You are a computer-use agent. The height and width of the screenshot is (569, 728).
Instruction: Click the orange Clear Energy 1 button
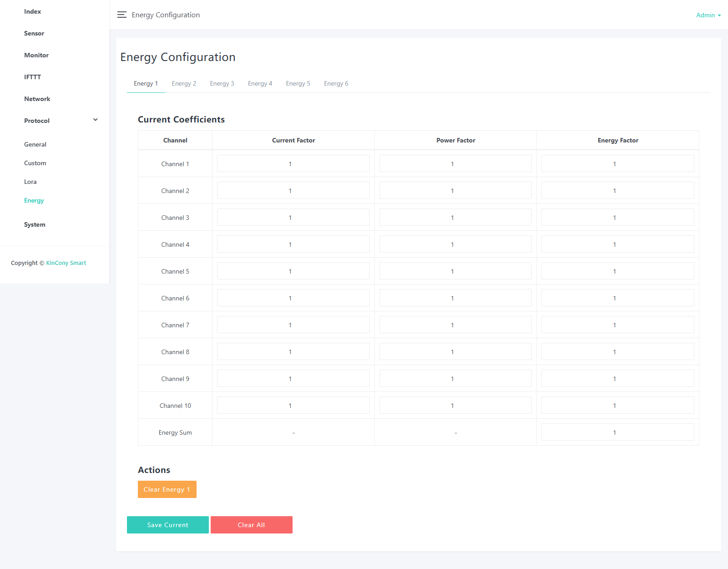[x=167, y=489]
